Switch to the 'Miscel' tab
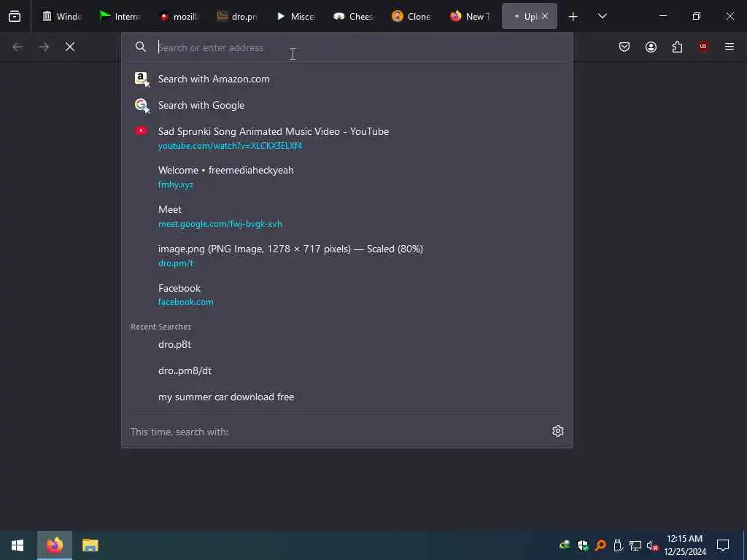 pyautogui.click(x=295, y=16)
